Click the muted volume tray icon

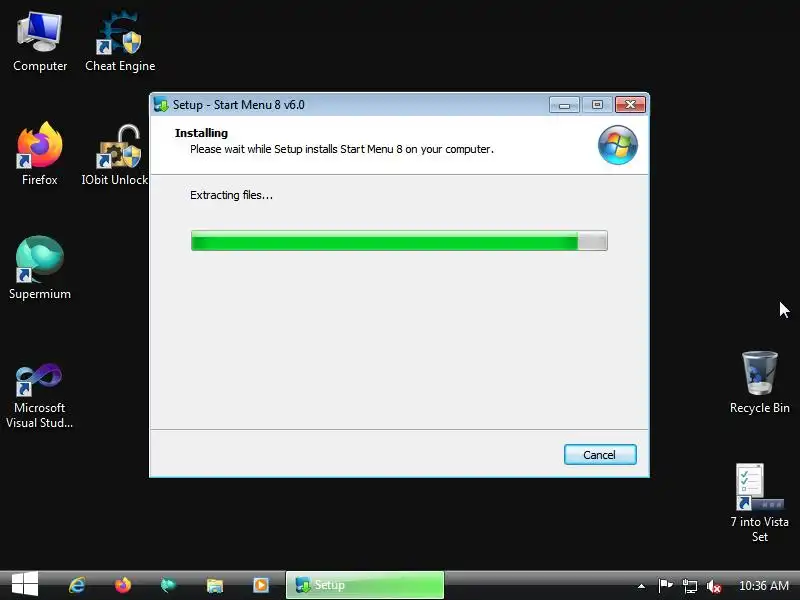click(714, 586)
